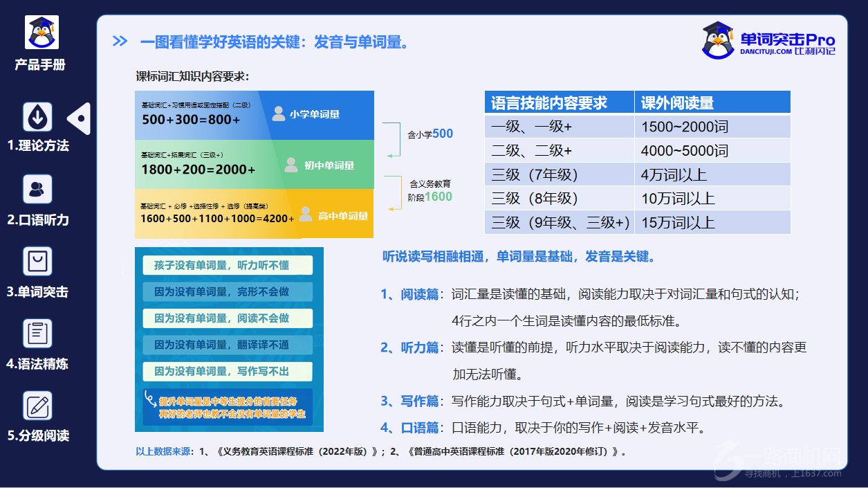868x488 pixels.
Task: Click the 阅读篇 heading link
Action: point(419,294)
